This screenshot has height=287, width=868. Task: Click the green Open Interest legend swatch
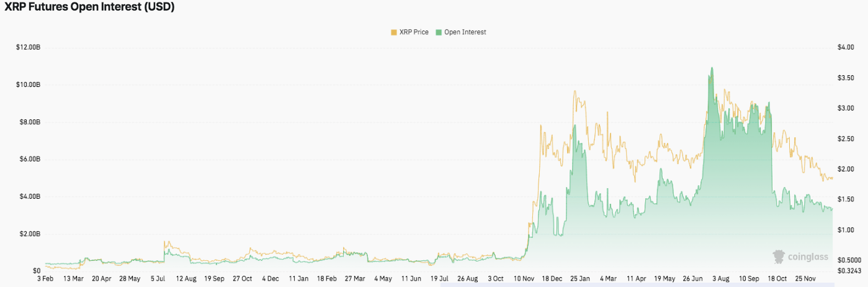(x=439, y=32)
